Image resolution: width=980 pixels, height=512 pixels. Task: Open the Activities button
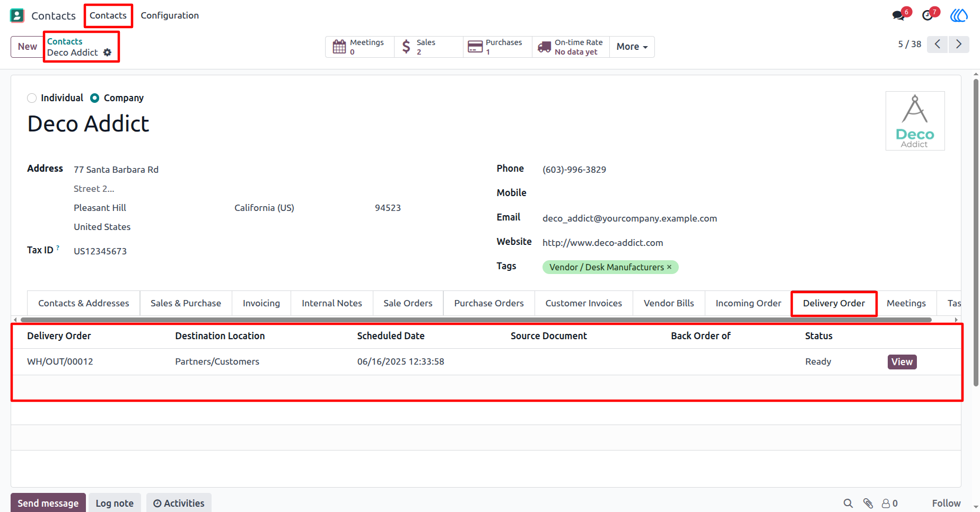[x=179, y=503]
